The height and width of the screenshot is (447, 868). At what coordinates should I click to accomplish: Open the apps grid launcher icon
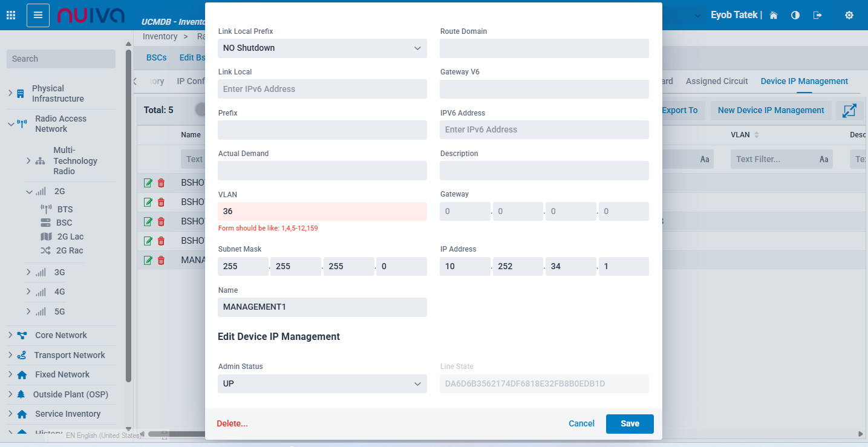click(11, 15)
